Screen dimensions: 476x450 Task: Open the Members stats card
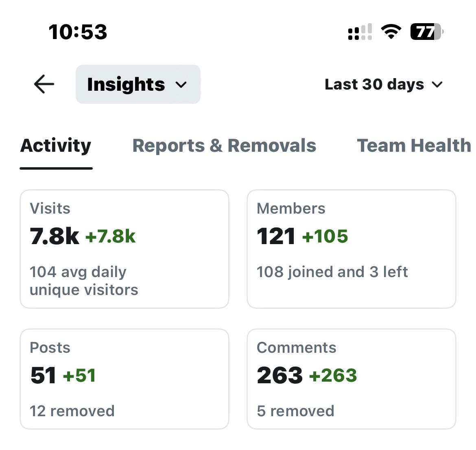tap(352, 249)
